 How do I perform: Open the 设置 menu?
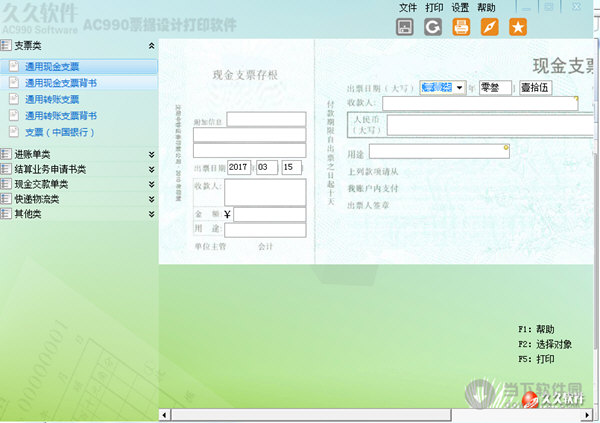pyautogui.click(x=460, y=7)
